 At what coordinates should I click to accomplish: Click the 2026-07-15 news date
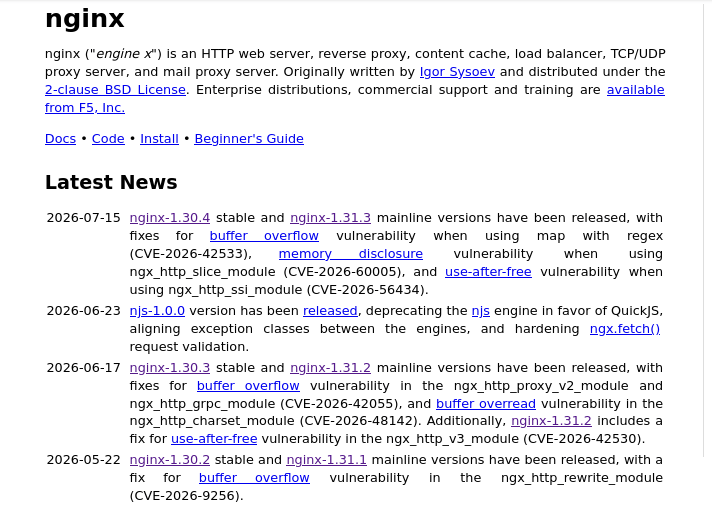pyautogui.click(x=84, y=218)
